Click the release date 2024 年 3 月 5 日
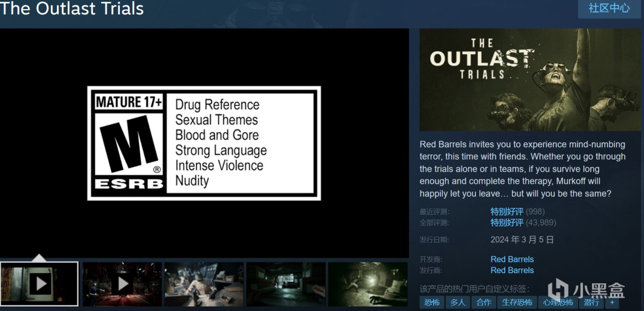This screenshot has width=644, height=311. pyautogui.click(x=522, y=240)
